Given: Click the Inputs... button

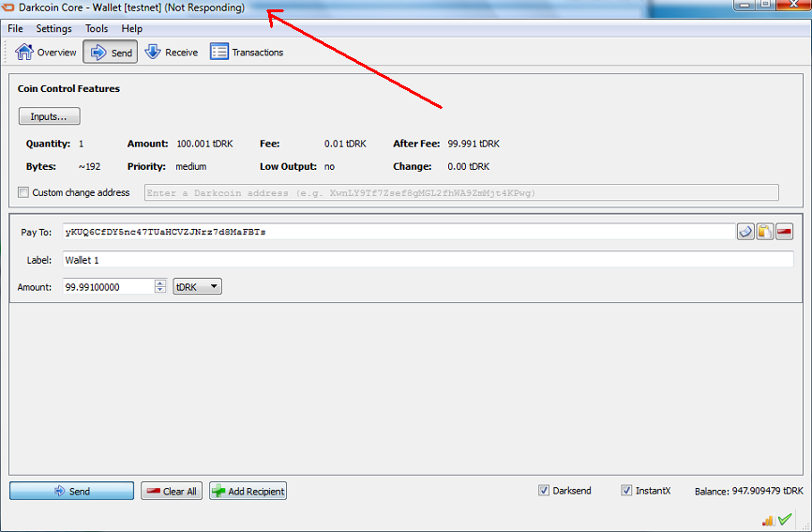Looking at the screenshot, I should pyautogui.click(x=49, y=116).
